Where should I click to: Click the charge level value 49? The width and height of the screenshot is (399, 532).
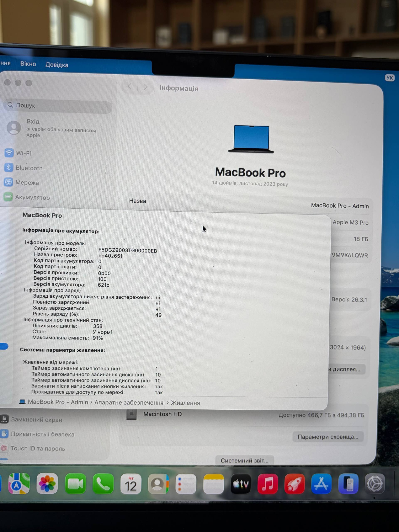click(159, 315)
